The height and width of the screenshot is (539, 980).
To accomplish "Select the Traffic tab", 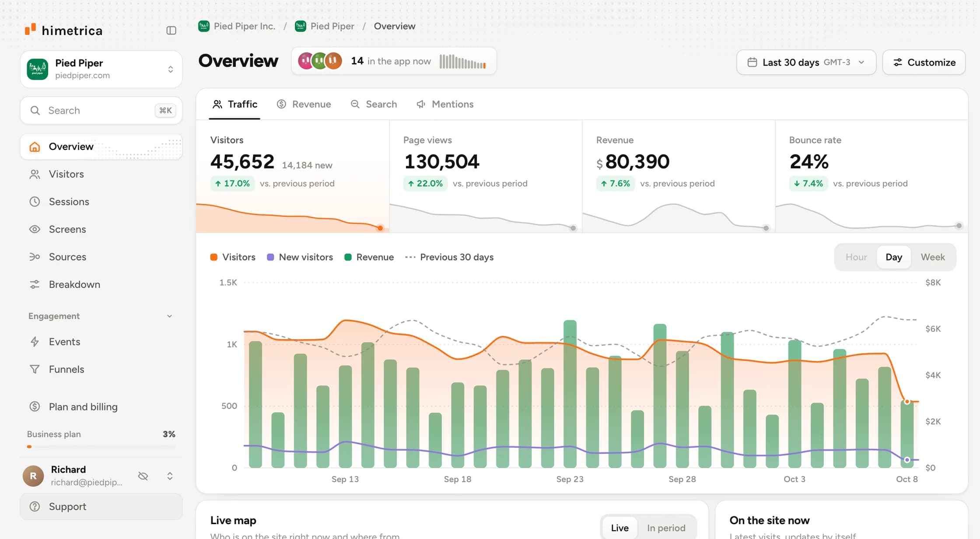I will [235, 104].
